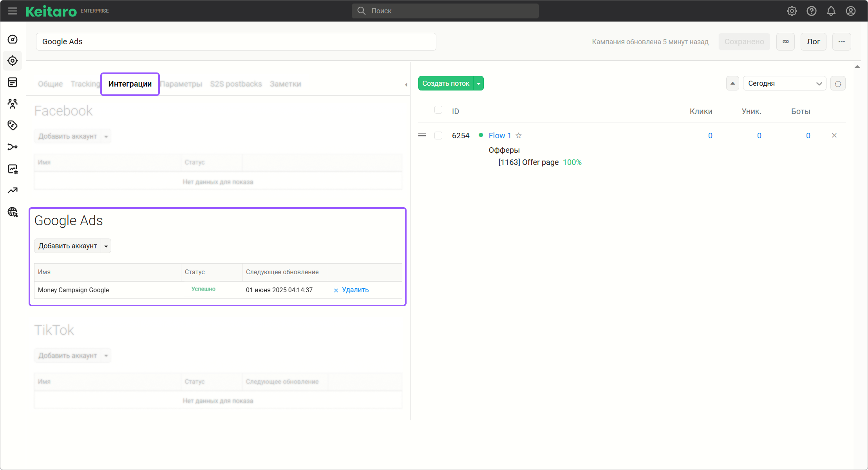This screenshot has height=470, width=868.
Task: Toggle checkbox for Flow 6254
Action: click(438, 136)
